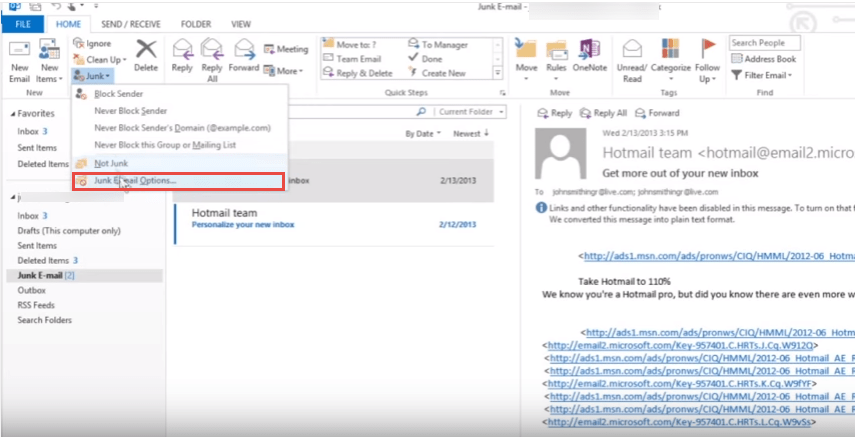Click the ribbon Forward icon
Screen dimensions: 855x437
point(244,56)
